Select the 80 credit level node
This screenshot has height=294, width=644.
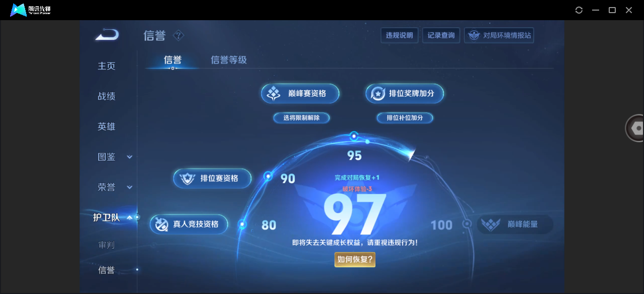tap(242, 224)
